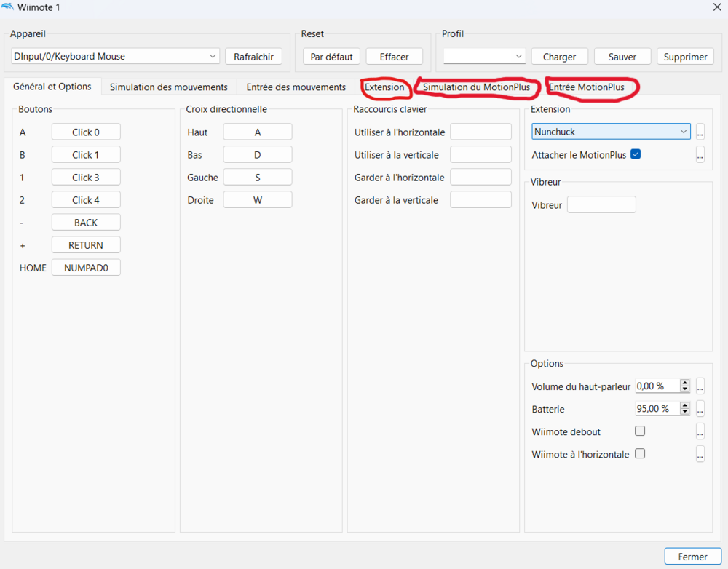
Task: Click ellipsis button for Wiimote à l'horizontale
Action: coord(700,454)
